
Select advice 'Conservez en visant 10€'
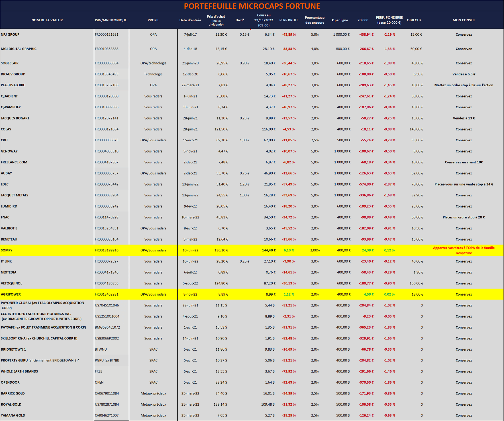(464, 162)
